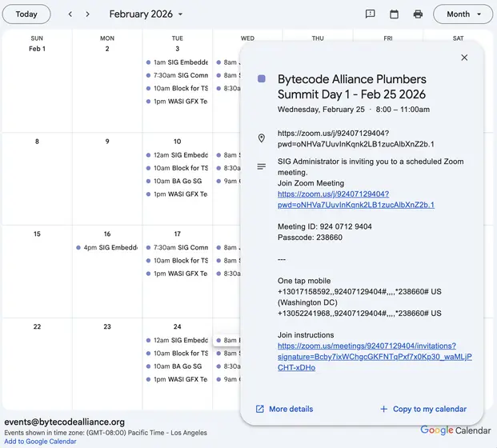Click Add to Google Calendar link
497x448 pixels.
click(40, 442)
